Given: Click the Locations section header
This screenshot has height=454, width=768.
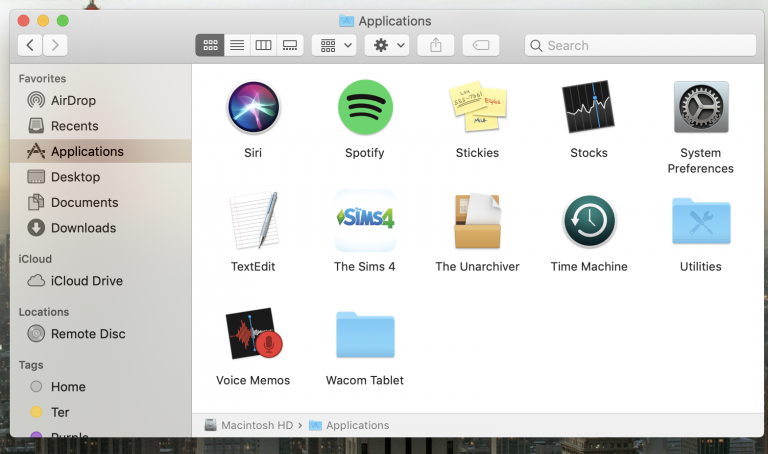Looking at the screenshot, I should coord(44,311).
